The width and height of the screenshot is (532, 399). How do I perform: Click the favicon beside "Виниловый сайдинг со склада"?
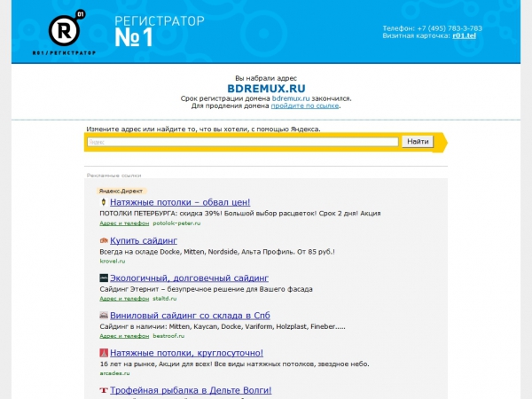click(104, 316)
